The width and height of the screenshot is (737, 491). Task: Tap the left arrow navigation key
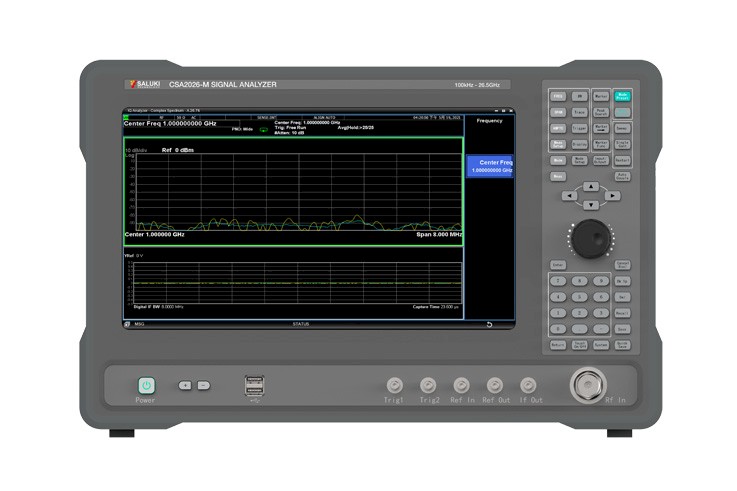570,195
